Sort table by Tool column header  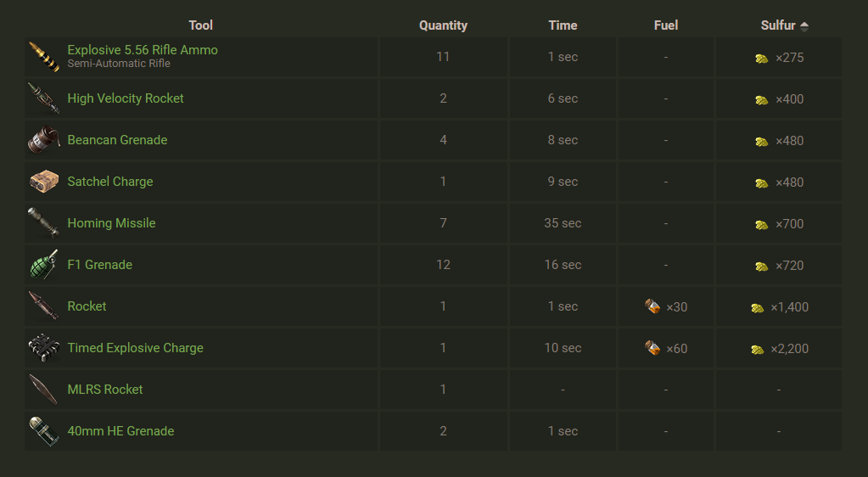(201, 25)
